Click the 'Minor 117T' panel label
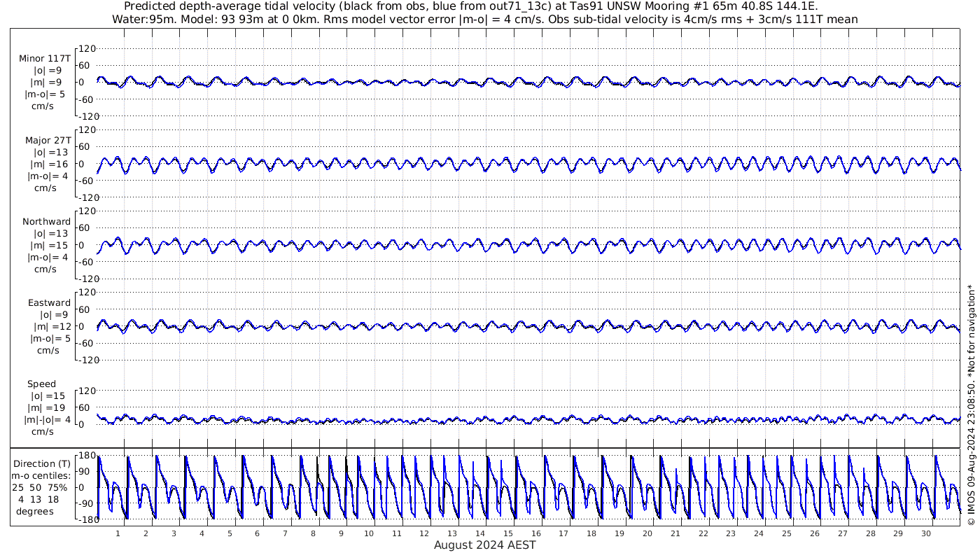This screenshot has height=560, width=980. (45, 58)
